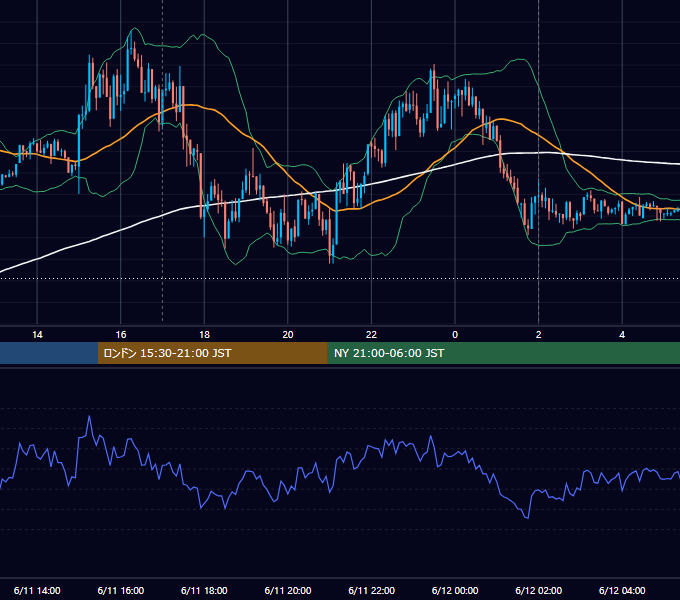
Task: Click the London 15:30-21:00 JST session bar
Action: tap(212, 353)
